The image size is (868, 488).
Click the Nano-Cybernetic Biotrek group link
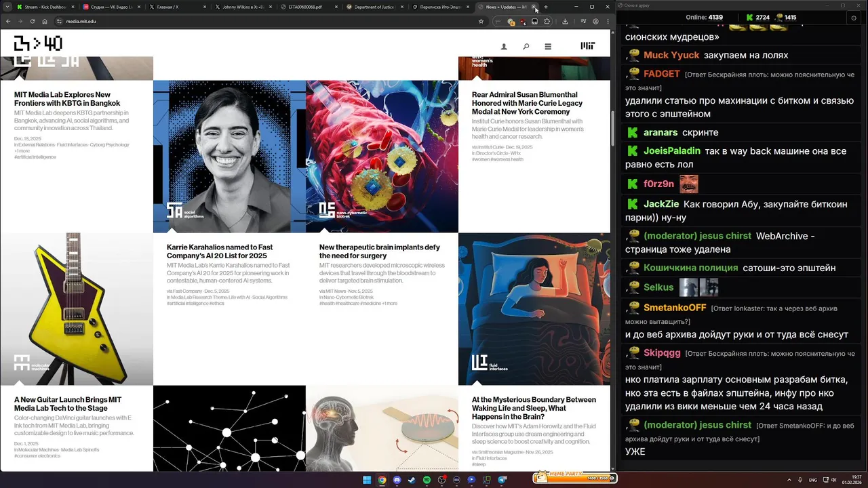point(349,298)
